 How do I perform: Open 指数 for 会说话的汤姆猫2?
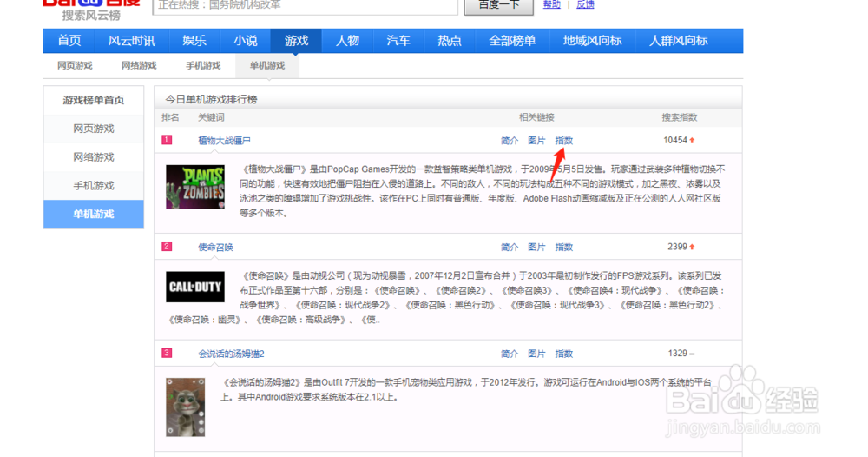point(563,354)
